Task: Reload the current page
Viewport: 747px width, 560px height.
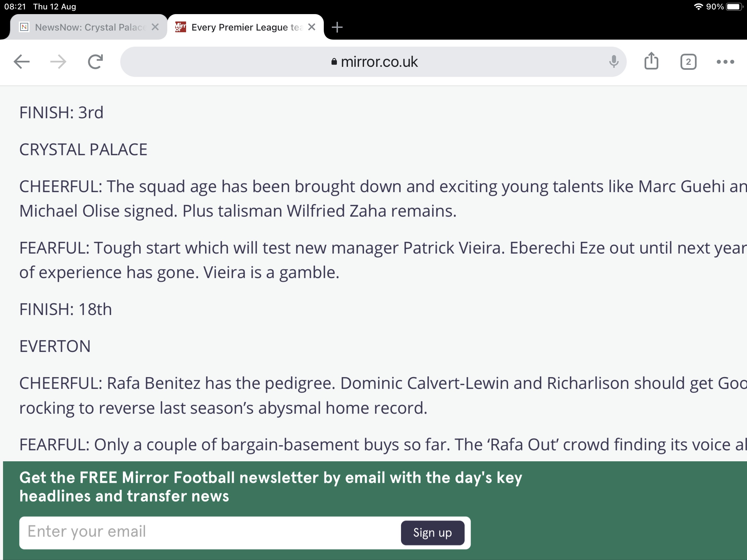Action: pyautogui.click(x=95, y=62)
